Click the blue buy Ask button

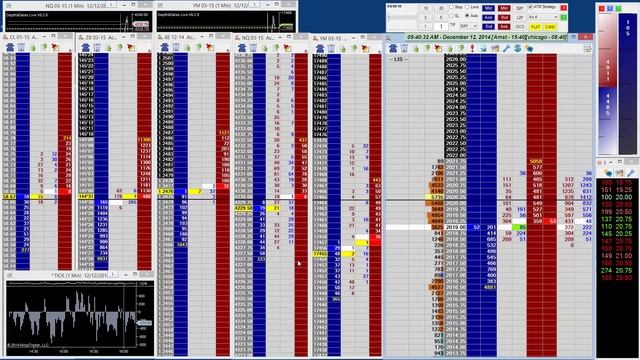(488, 18)
